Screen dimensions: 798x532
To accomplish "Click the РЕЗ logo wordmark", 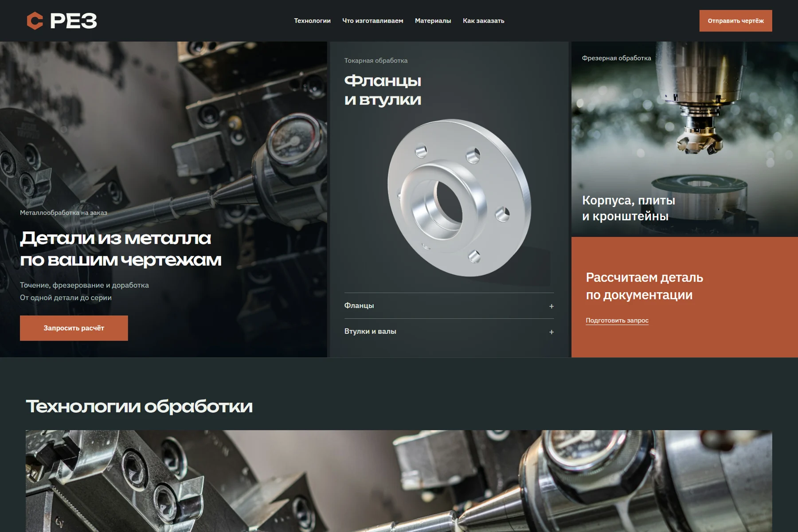I will pos(73,21).
